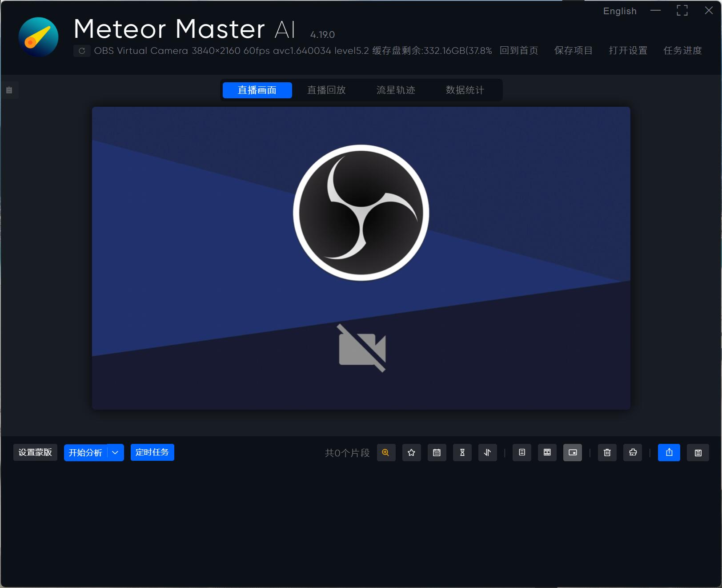Click the hourglass duration icon
Image resolution: width=722 pixels, height=588 pixels.
pos(462,452)
